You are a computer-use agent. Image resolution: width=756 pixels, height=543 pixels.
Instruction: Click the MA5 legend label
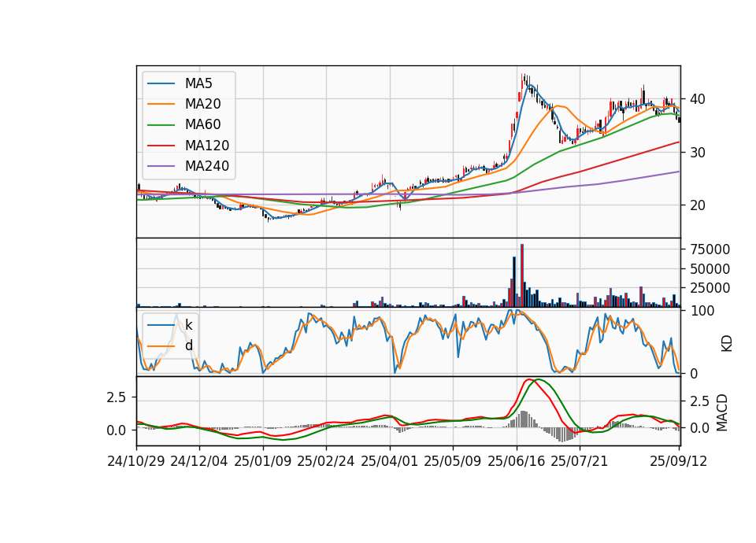[198, 83]
